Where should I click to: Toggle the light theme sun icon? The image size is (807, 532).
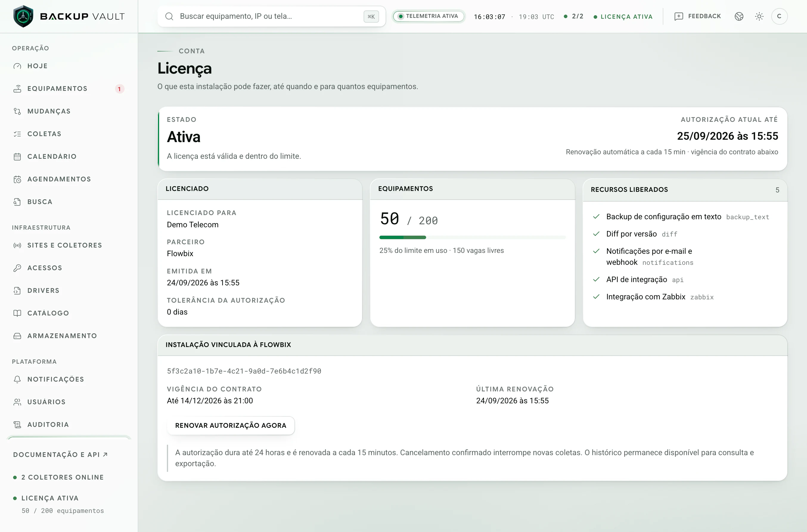[759, 16]
